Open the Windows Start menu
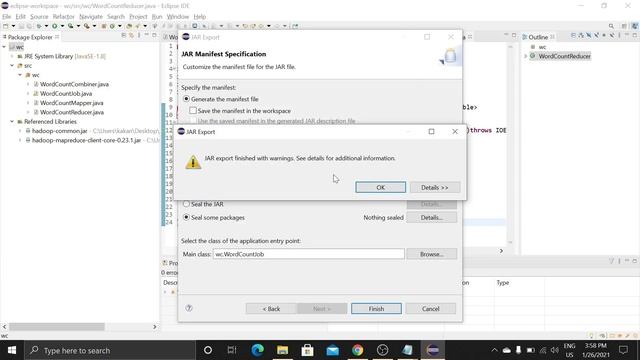This screenshot has width=640, height=360. [x=12, y=350]
